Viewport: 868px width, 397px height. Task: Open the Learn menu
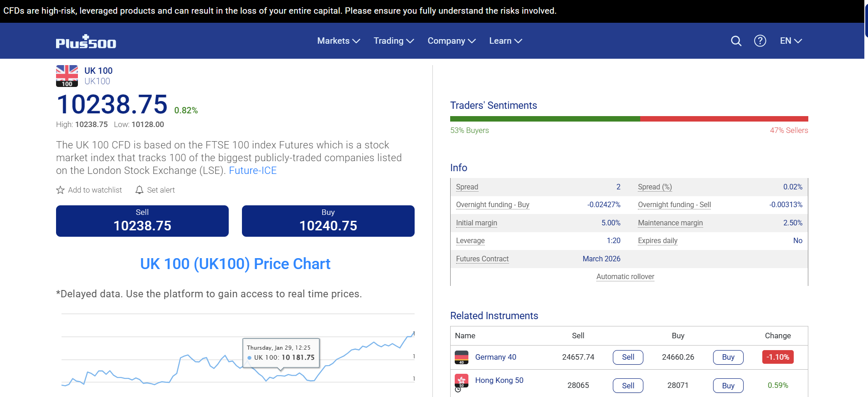pos(505,41)
